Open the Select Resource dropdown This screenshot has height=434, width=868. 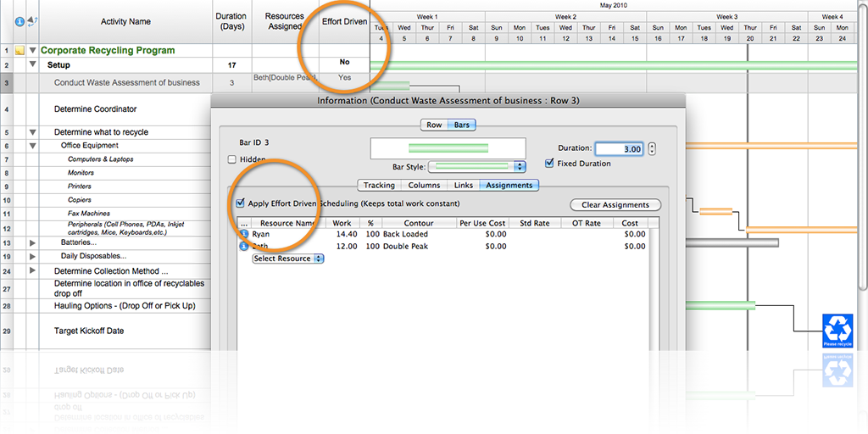[288, 259]
